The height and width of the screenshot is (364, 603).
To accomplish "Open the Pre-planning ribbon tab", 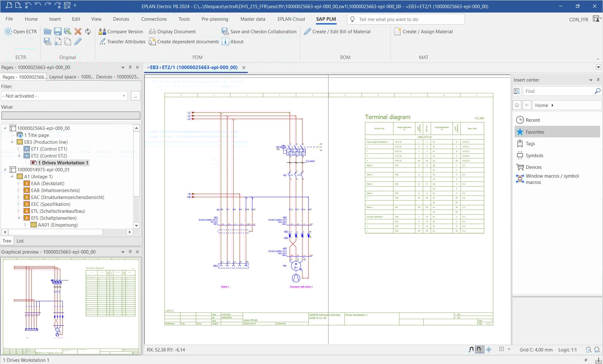I will [x=215, y=19].
